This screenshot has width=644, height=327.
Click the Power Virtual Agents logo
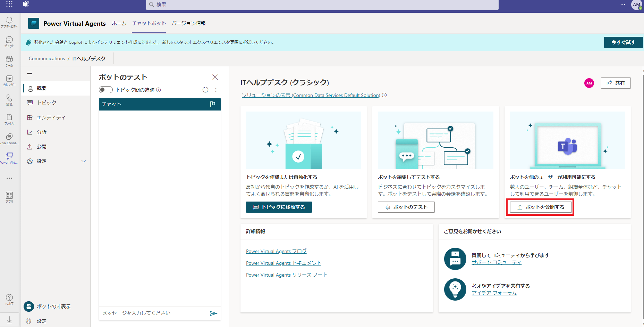click(34, 23)
